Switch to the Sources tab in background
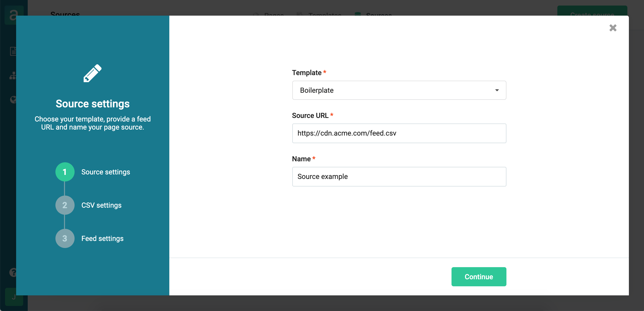Viewport: 644px width, 311px height. (373, 14)
